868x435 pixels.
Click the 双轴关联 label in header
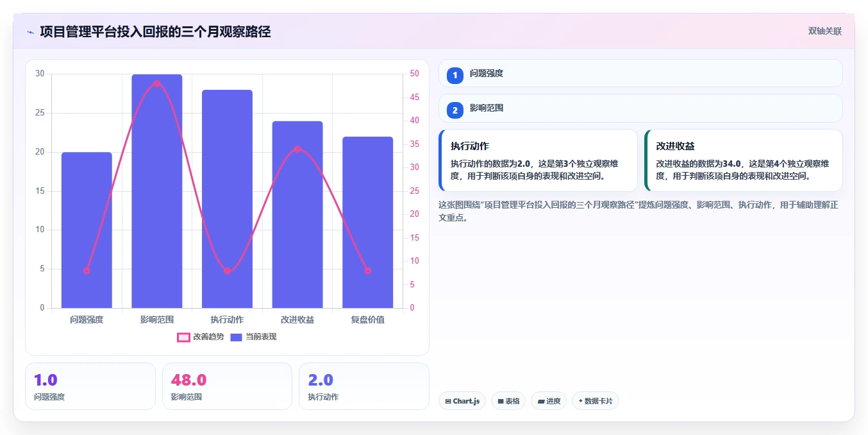pos(824,31)
